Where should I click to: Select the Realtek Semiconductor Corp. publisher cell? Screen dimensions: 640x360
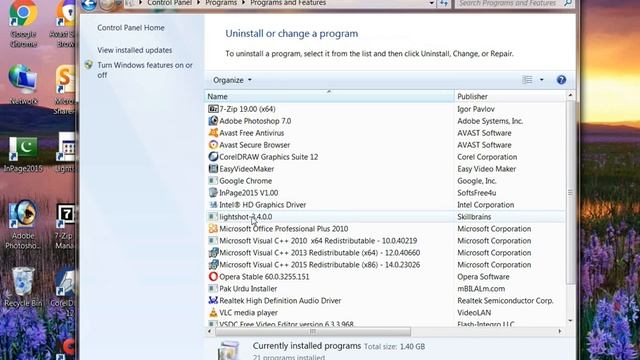coord(505,300)
